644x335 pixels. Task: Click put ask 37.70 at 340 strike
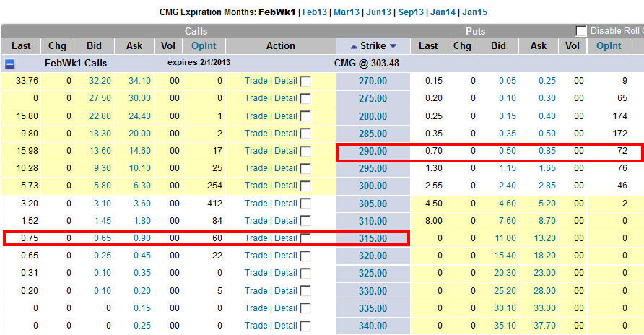pyautogui.click(x=544, y=325)
